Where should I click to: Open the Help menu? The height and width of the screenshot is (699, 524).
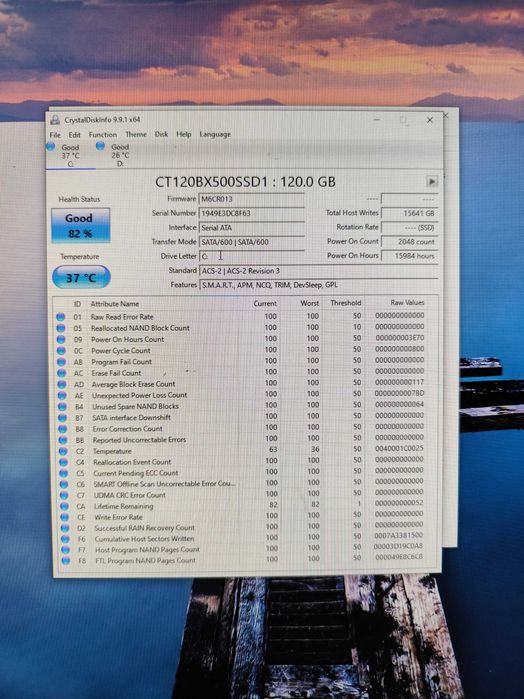(x=184, y=134)
